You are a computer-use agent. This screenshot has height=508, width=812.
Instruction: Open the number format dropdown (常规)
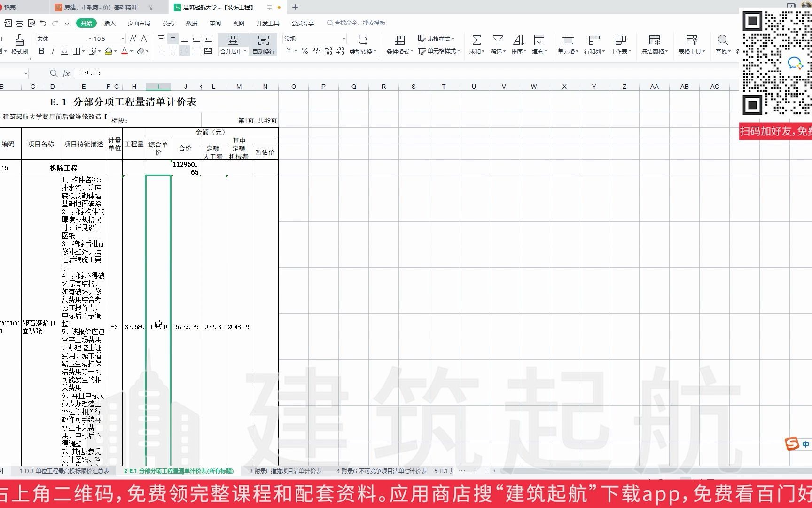pos(344,39)
